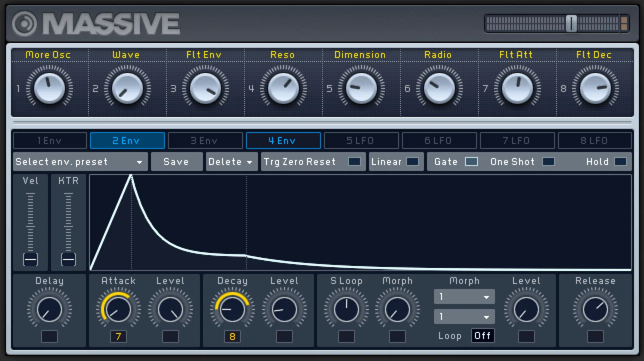The image size is (644, 361).
Task: Click the Level knob beside the Morph dropdowns
Action: [x=526, y=309]
